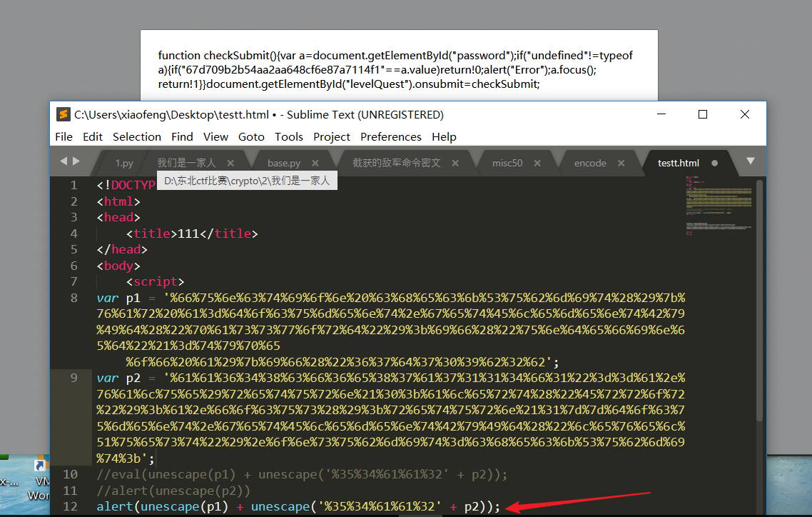The width and height of the screenshot is (812, 517).
Task: Open the Find menu
Action: pyautogui.click(x=182, y=137)
